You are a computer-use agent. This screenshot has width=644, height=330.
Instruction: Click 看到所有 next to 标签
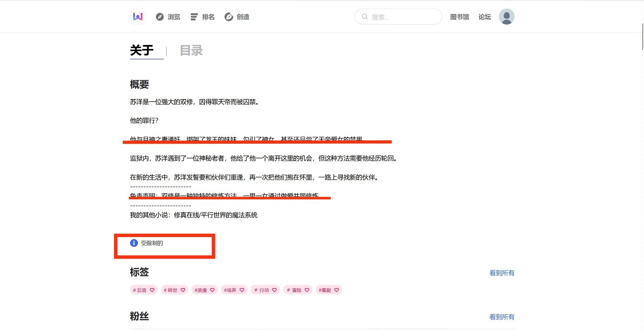coord(501,273)
